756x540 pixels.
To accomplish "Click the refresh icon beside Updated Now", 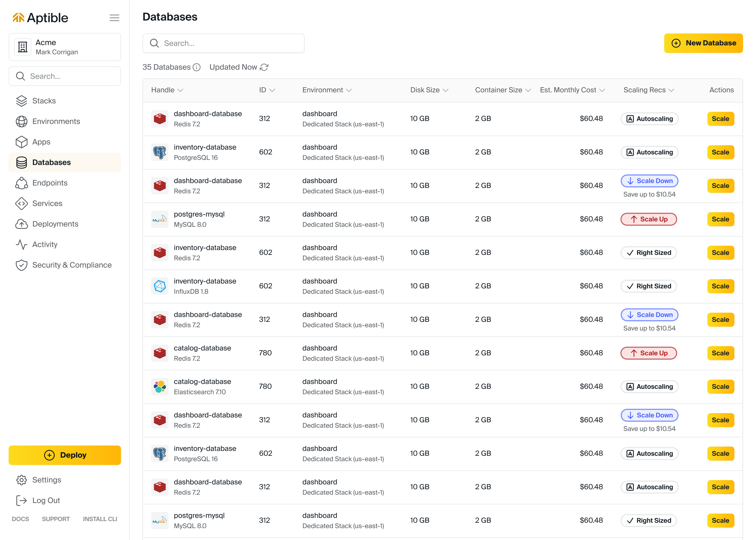I will (264, 67).
